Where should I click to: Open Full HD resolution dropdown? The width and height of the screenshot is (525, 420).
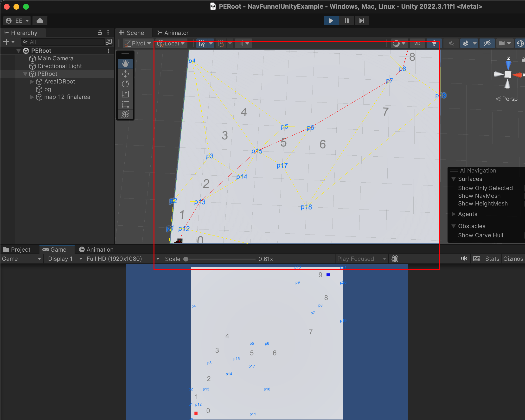pos(123,259)
